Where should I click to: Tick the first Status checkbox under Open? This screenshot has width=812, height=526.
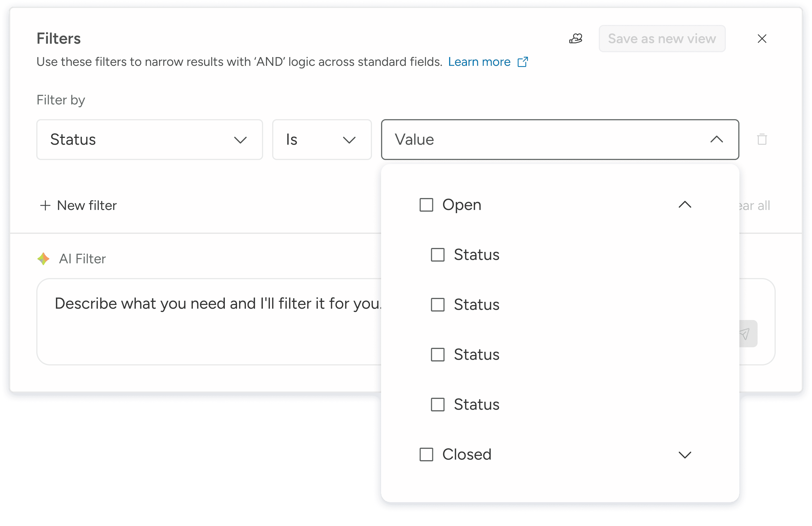(x=437, y=255)
